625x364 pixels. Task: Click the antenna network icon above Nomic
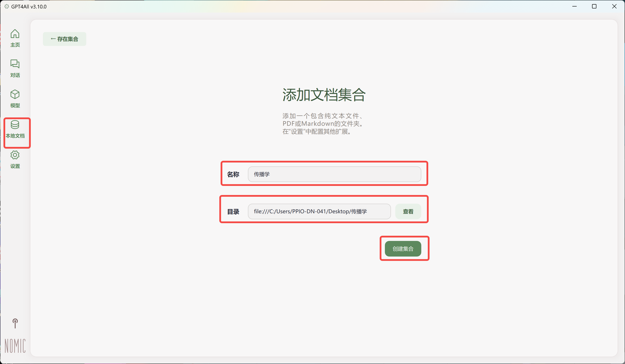pyautogui.click(x=15, y=323)
